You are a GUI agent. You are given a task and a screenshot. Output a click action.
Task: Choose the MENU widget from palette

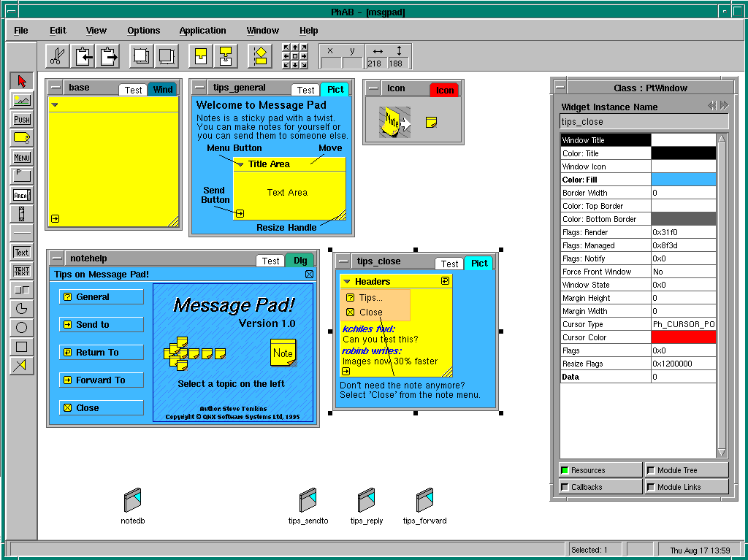pos(21,157)
